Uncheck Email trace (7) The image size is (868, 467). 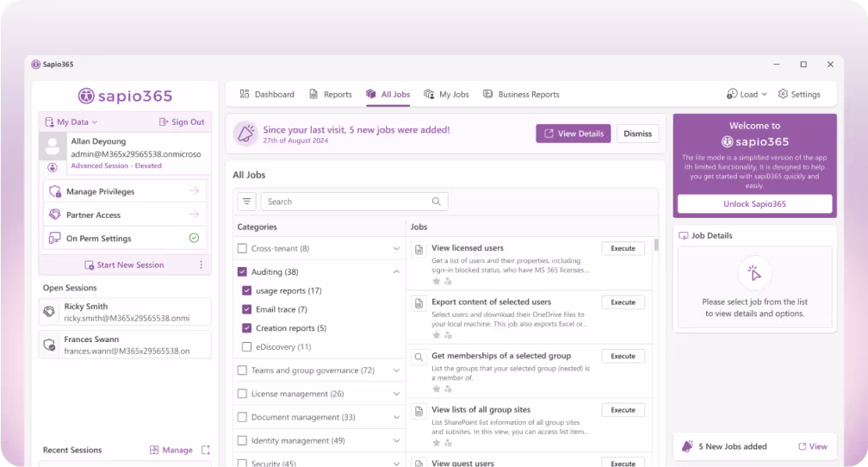pos(247,309)
